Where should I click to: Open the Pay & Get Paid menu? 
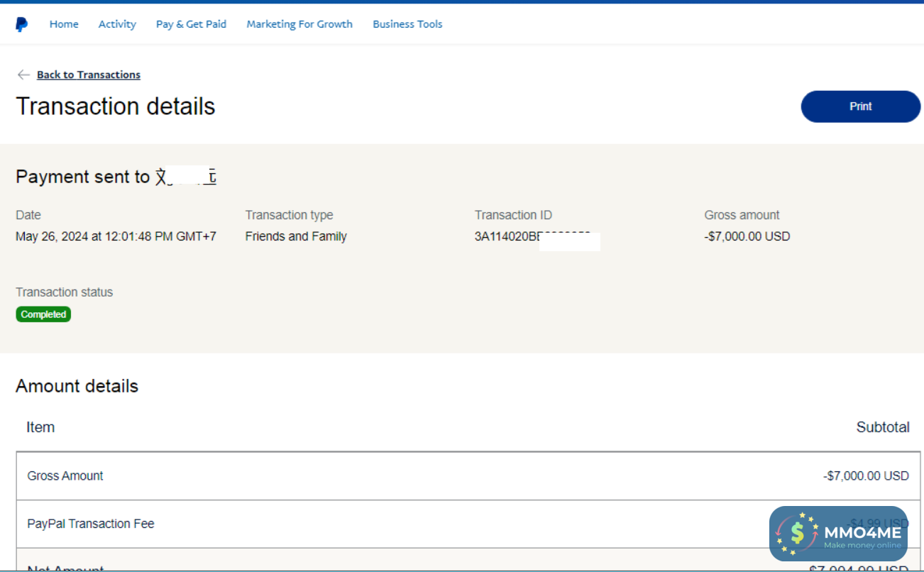pos(191,24)
